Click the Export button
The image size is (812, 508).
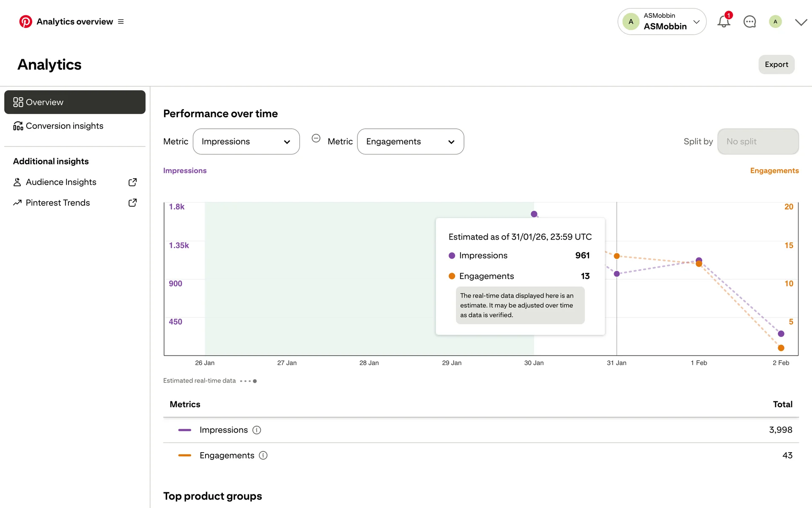tap(776, 64)
